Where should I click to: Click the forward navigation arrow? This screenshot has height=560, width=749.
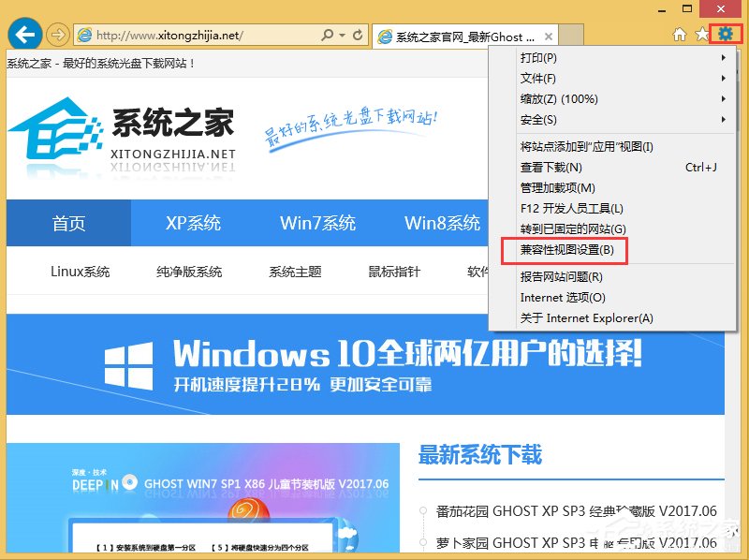click(x=58, y=33)
